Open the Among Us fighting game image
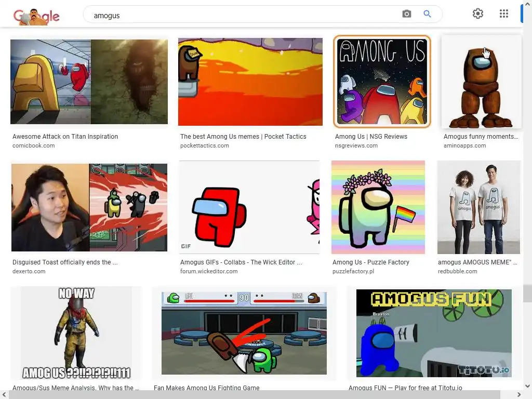 (244, 333)
